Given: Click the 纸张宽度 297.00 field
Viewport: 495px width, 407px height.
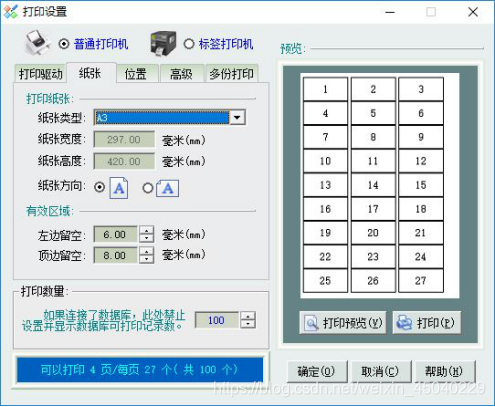Looking at the screenshot, I should pos(124,139).
